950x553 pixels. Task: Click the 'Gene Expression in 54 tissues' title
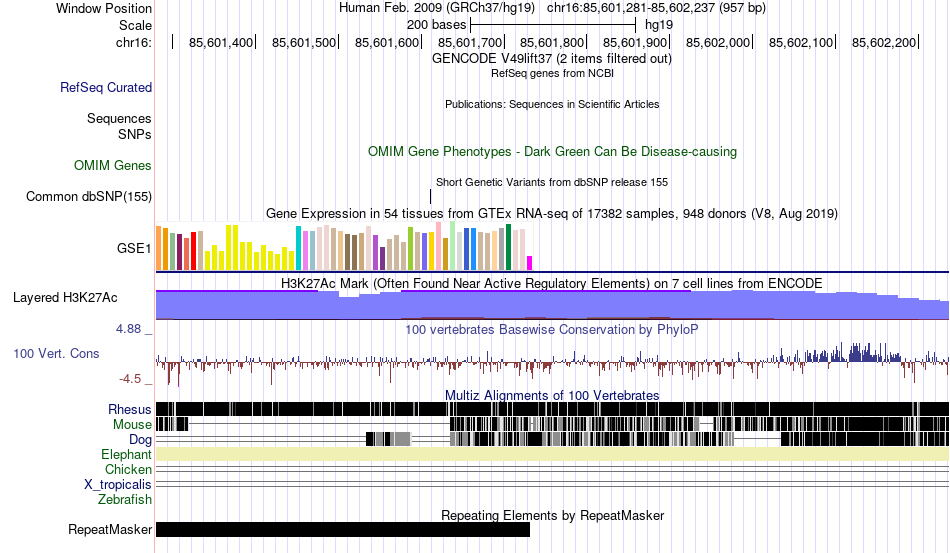click(552, 213)
